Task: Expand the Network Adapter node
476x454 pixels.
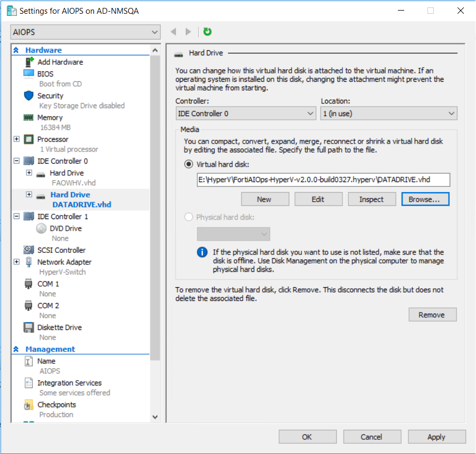Action: tap(17, 261)
